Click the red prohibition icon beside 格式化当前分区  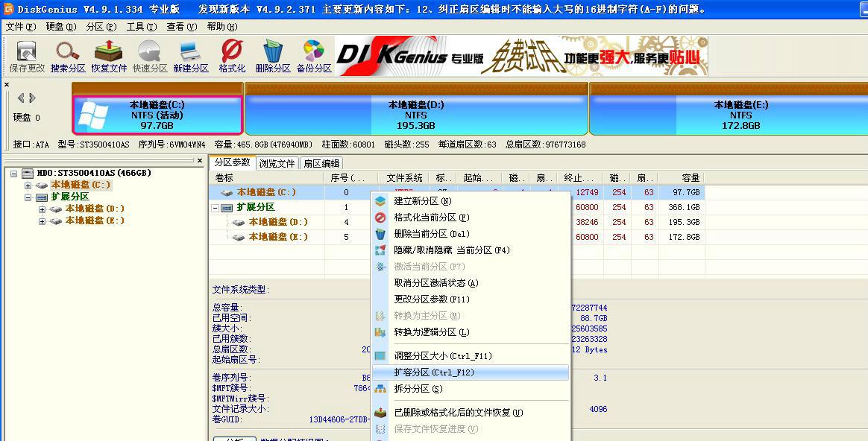tap(380, 218)
